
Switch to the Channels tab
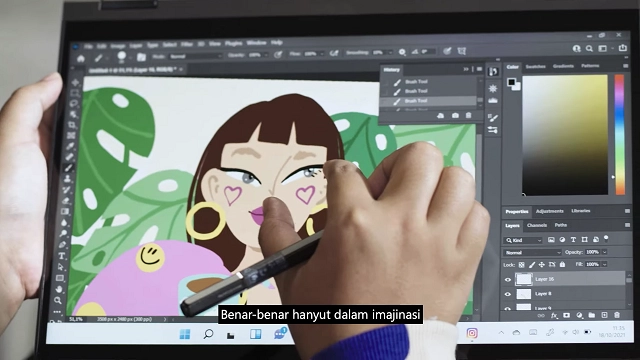point(537,225)
